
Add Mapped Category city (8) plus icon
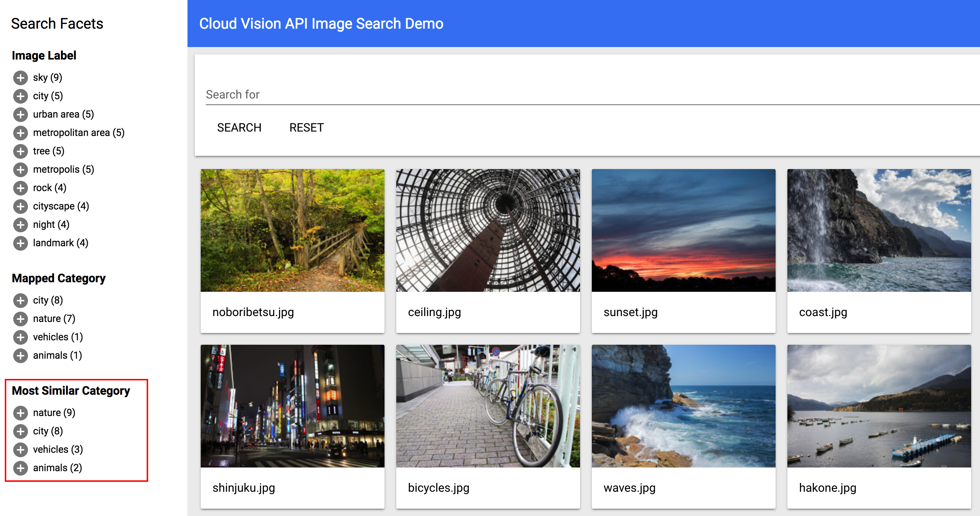(x=21, y=300)
